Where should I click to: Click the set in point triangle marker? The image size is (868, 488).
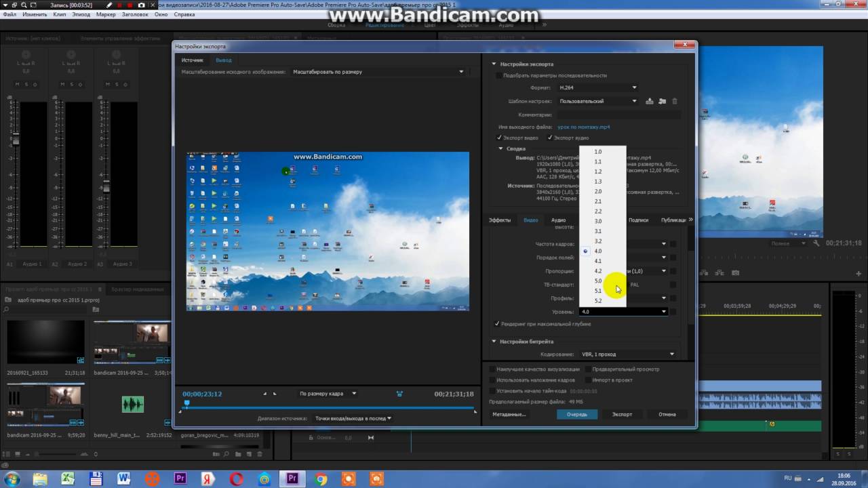pos(265,394)
